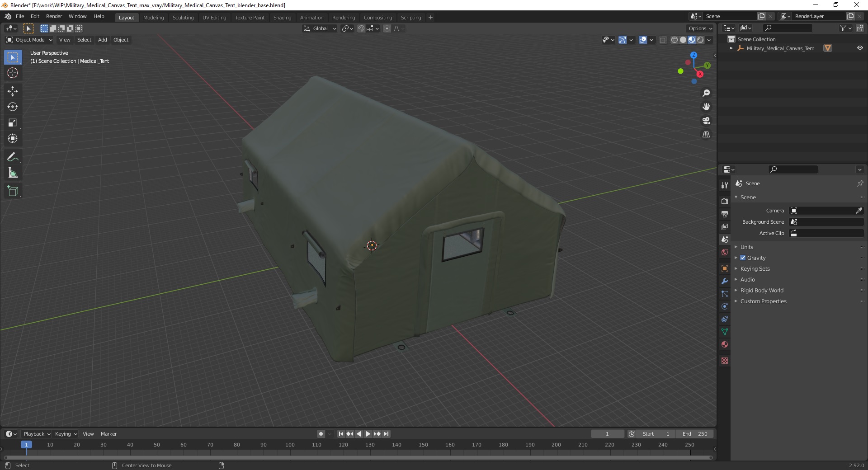The image size is (868, 470).
Task: Select the Scale tool
Action: click(x=13, y=123)
